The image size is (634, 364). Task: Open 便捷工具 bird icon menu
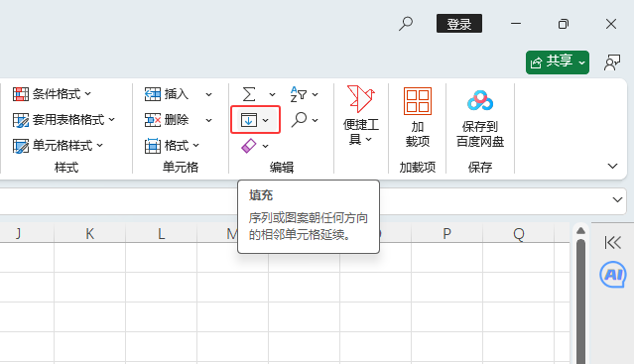[361, 115]
